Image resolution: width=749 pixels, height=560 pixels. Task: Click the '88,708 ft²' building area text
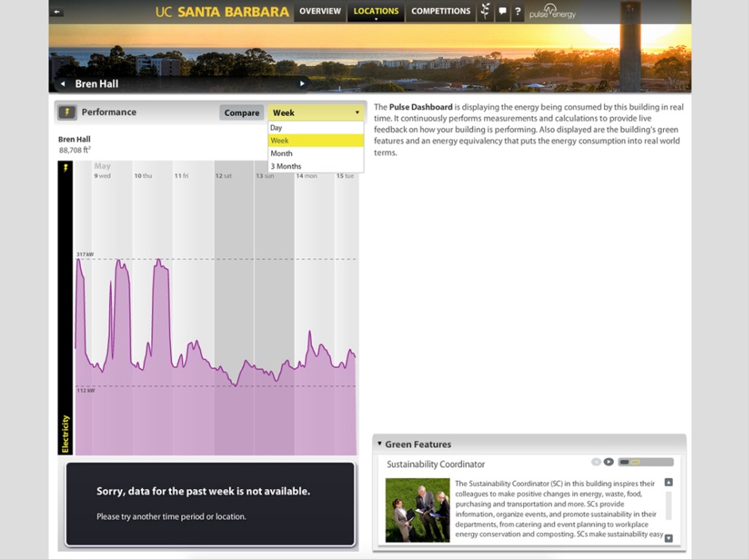coord(75,150)
